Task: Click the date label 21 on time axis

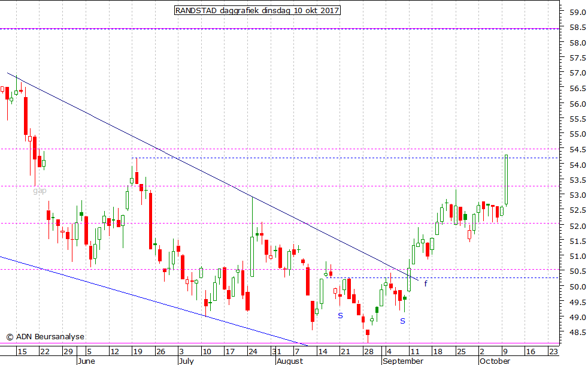Action: click(x=345, y=352)
